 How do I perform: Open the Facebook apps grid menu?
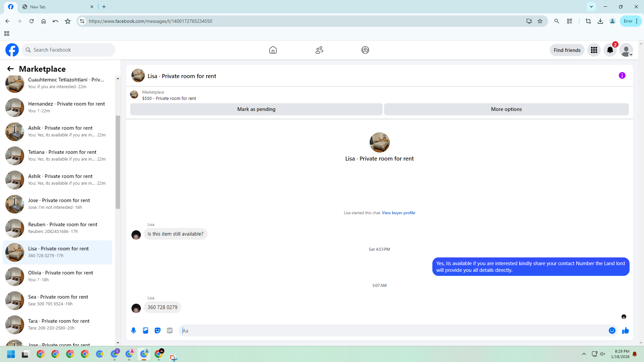[594, 50]
